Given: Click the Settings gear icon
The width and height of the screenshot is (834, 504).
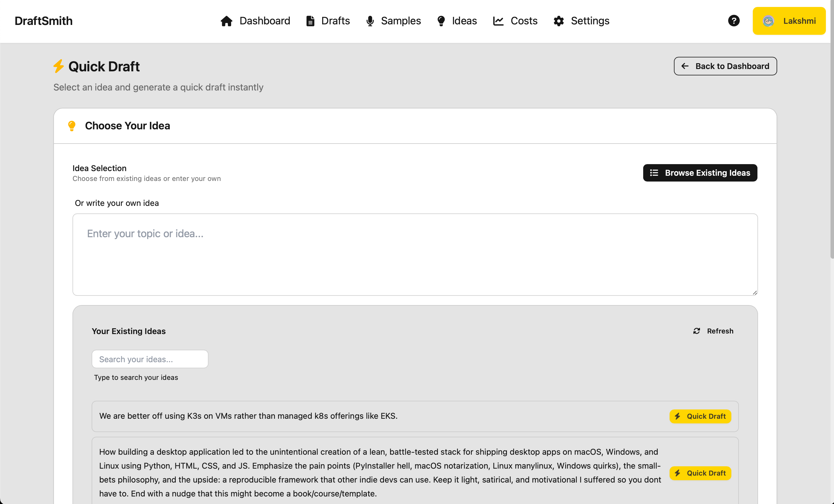Looking at the screenshot, I should tap(559, 21).
